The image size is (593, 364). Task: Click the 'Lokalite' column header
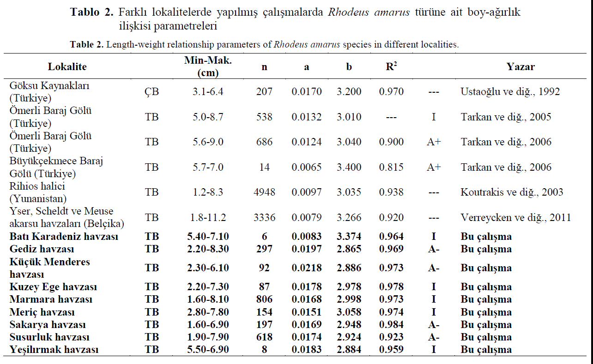click(67, 66)
